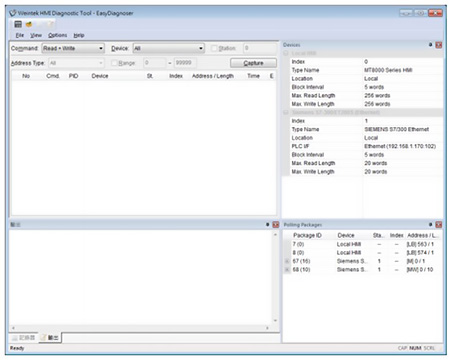Click the orange toolbar icon
Image resolution: width=450 pixels, height=364 pixels.
click(29, 24)
